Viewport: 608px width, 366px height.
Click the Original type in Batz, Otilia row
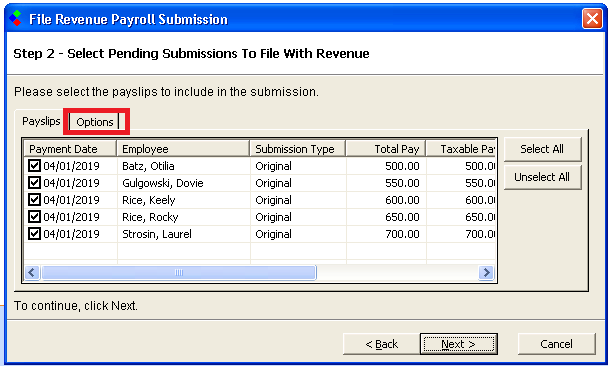click(273, 166)
